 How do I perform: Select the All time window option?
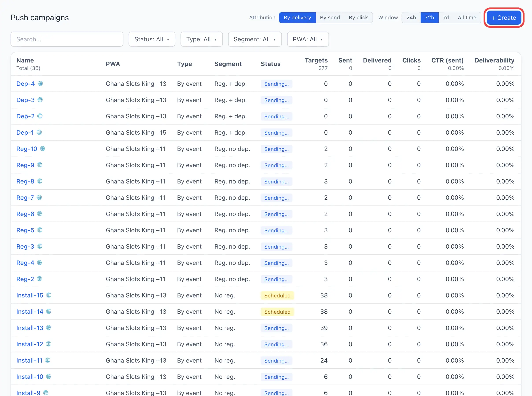tap(467, 18)
